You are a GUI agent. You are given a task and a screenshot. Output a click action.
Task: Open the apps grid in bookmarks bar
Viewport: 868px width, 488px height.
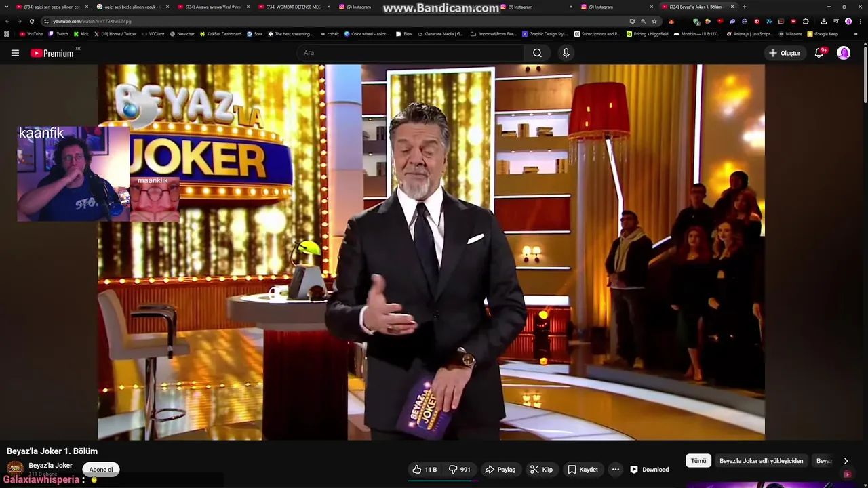click(x=7, y=34)
